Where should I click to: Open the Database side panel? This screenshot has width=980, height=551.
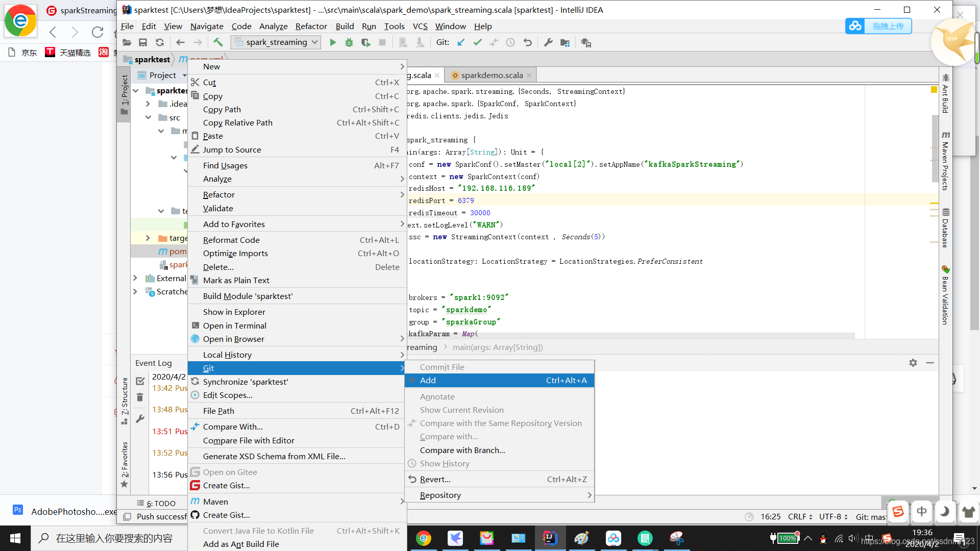click(x=945, y=228)
